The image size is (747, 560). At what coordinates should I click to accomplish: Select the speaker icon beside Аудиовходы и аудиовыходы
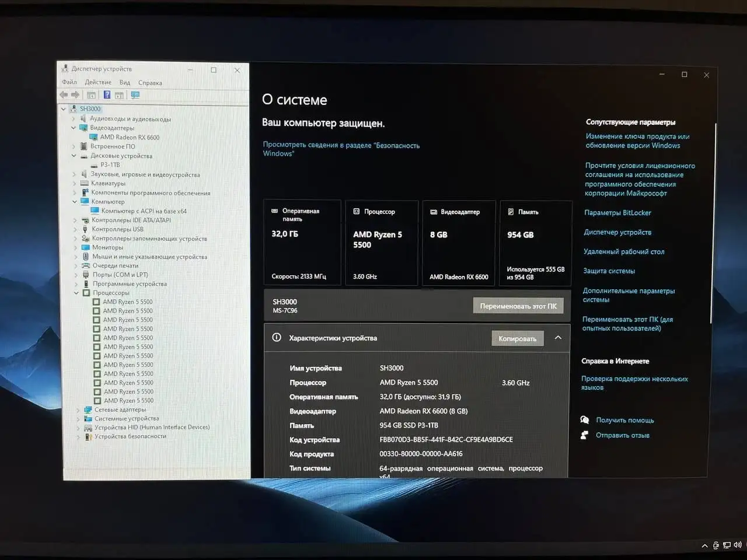85,118
